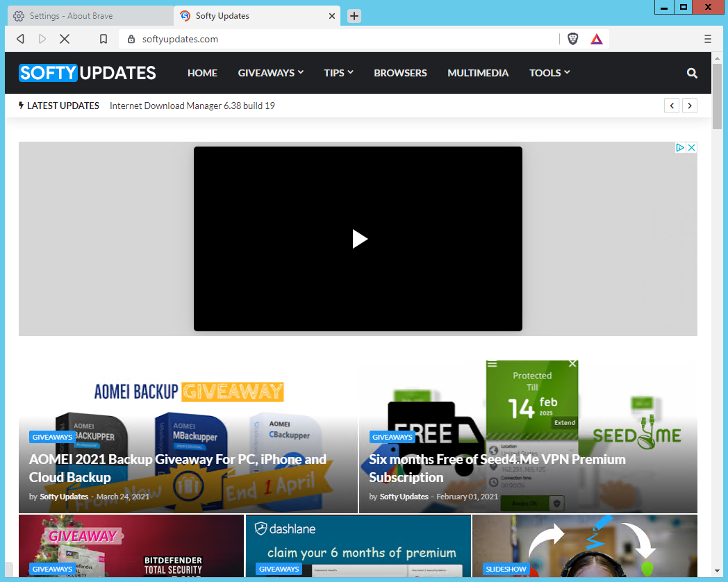Close the ad using X icon
Viewport: 728px width, 582px height.
(691, 148)
